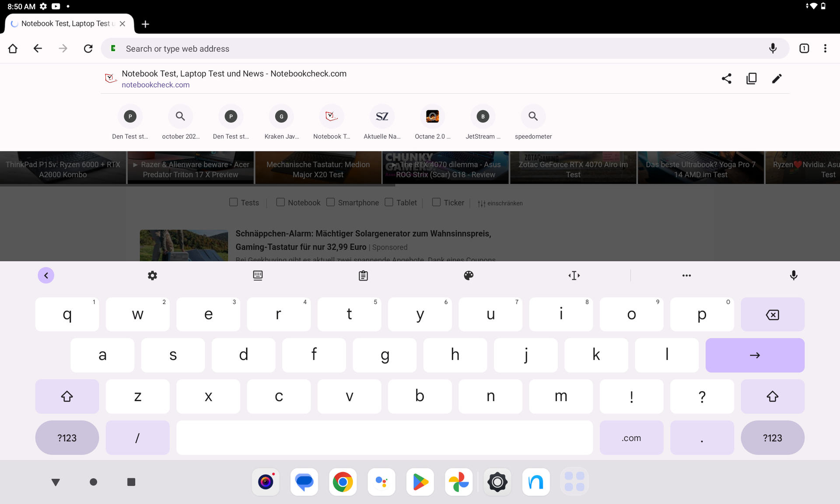Image resolution: width=840 pixels, height=504 pixels.
Task: Show more keyboard tools ellipsis
Action: (686, 276)
